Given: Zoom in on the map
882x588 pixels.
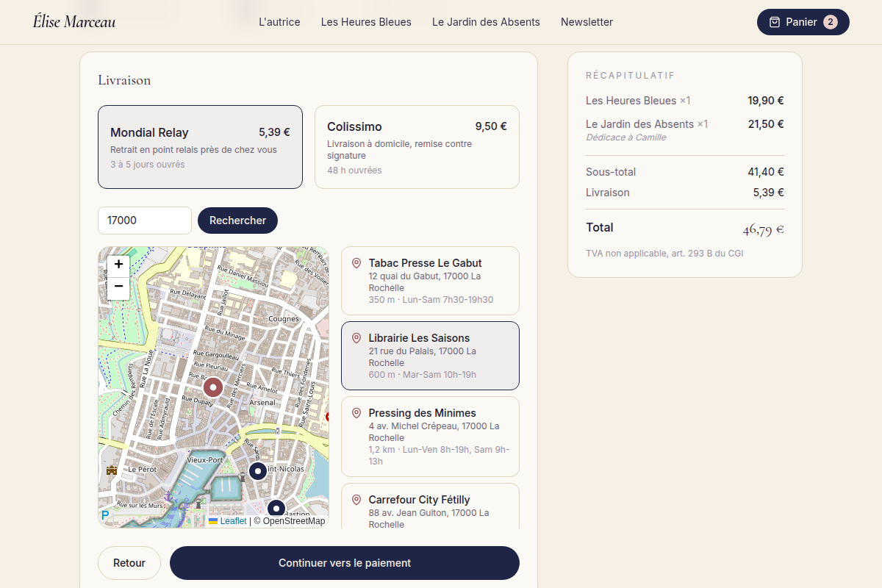Looking at the screenshot, I should 118,264.
